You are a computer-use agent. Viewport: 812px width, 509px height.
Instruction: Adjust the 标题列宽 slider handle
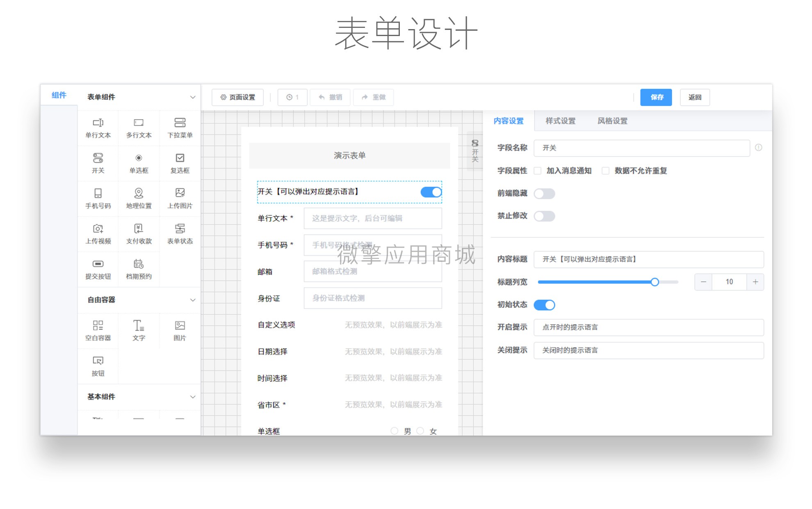click(655, 282)
